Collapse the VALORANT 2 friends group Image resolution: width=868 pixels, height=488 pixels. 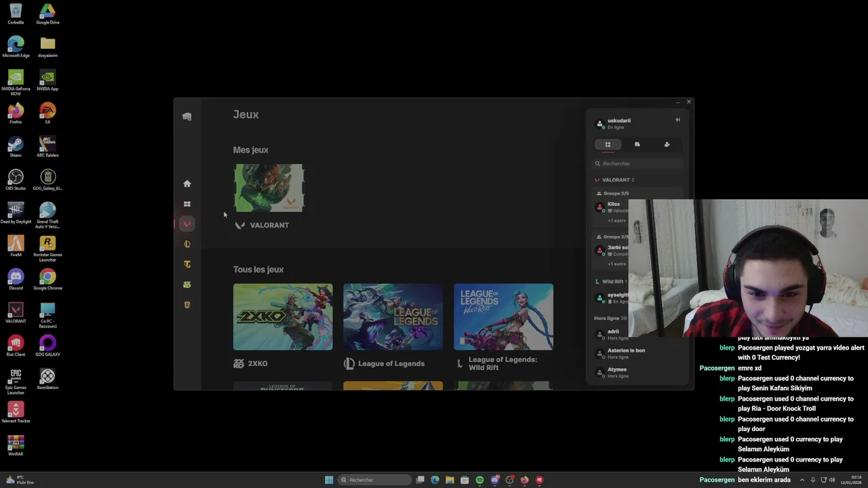coord(614,180)
